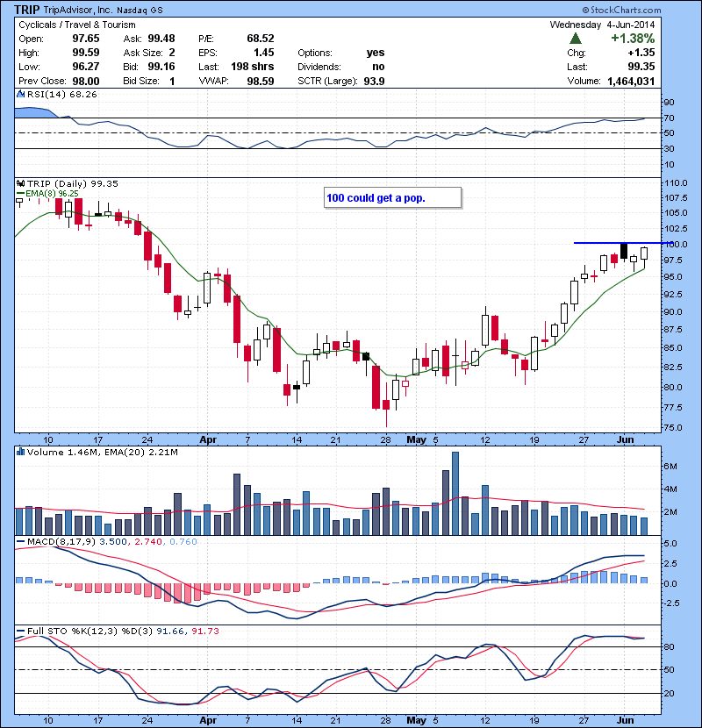Click the Options value yes
Image resolution: width=702 pixels, height=728 pixels.
[376, 53]
